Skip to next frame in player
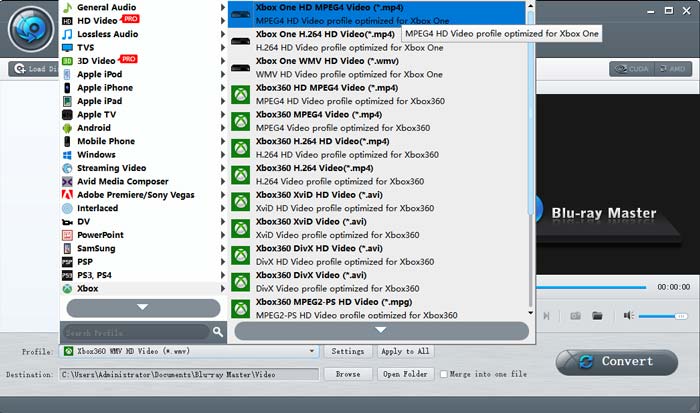700x413 pixels. click(x=546, y=316)
